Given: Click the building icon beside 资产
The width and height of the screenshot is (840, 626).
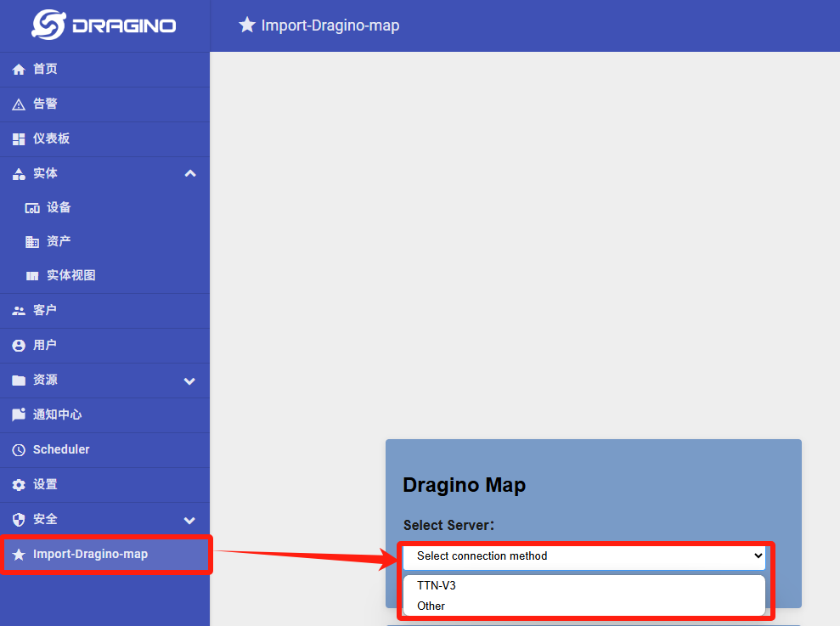Looking at the screenshot, I should pos(32,242).
